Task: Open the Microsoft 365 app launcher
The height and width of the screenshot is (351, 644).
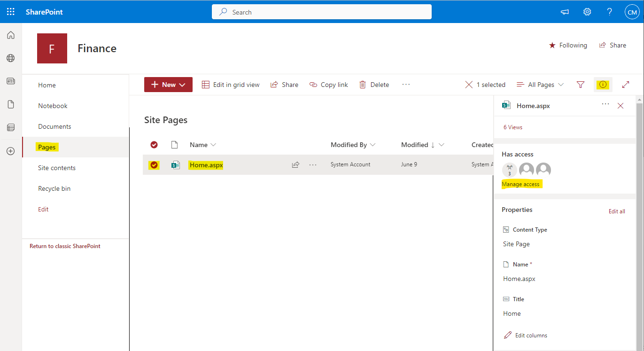Action: coord(10,11)
